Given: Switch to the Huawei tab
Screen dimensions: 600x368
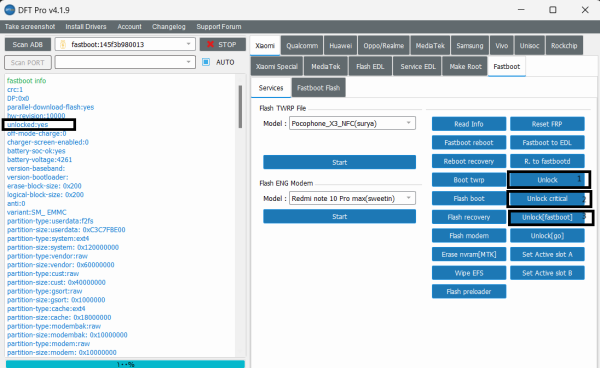Looking at the screenshot, I should click(x=340, y=46).
